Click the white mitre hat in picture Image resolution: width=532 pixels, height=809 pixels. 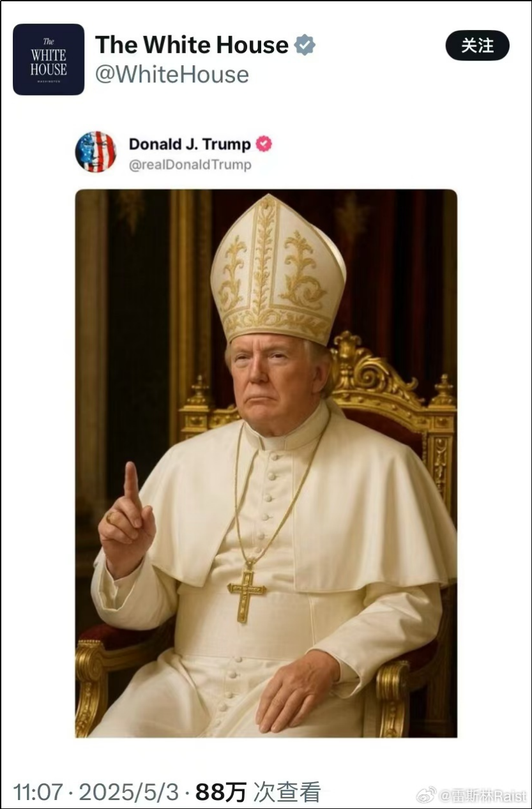278,268
